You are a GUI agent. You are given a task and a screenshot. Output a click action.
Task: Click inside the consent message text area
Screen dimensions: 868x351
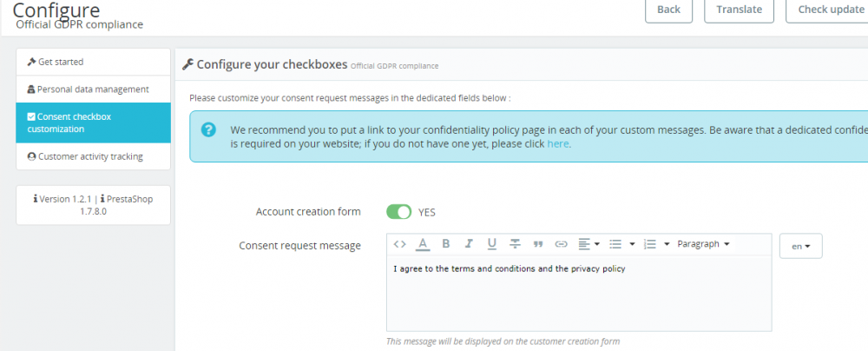[578, 295]
